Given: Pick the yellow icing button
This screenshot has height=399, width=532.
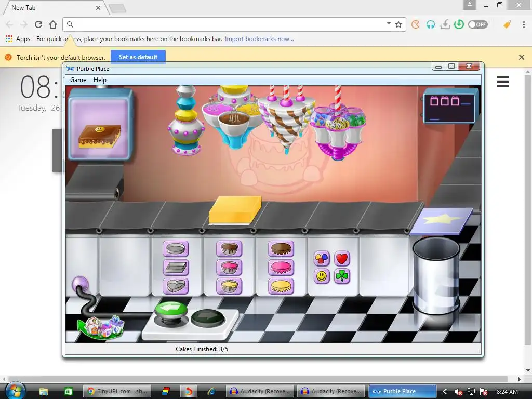Looking at the screenshot, I should 281,286.
